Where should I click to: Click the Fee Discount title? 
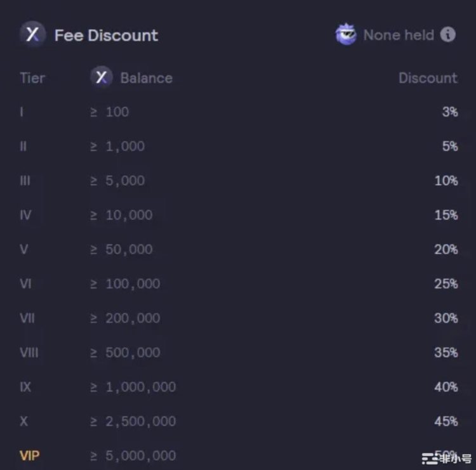coord(106,35)
